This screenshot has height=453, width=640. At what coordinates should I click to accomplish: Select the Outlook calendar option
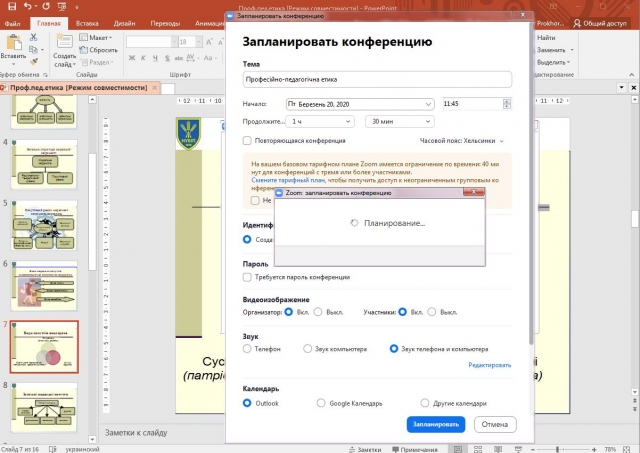[x=247, y=403]
